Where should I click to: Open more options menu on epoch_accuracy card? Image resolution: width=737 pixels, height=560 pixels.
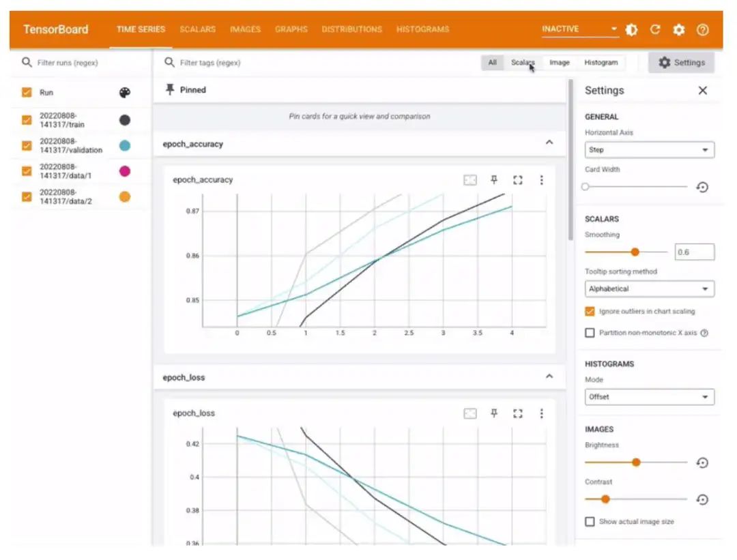point(541,180)
